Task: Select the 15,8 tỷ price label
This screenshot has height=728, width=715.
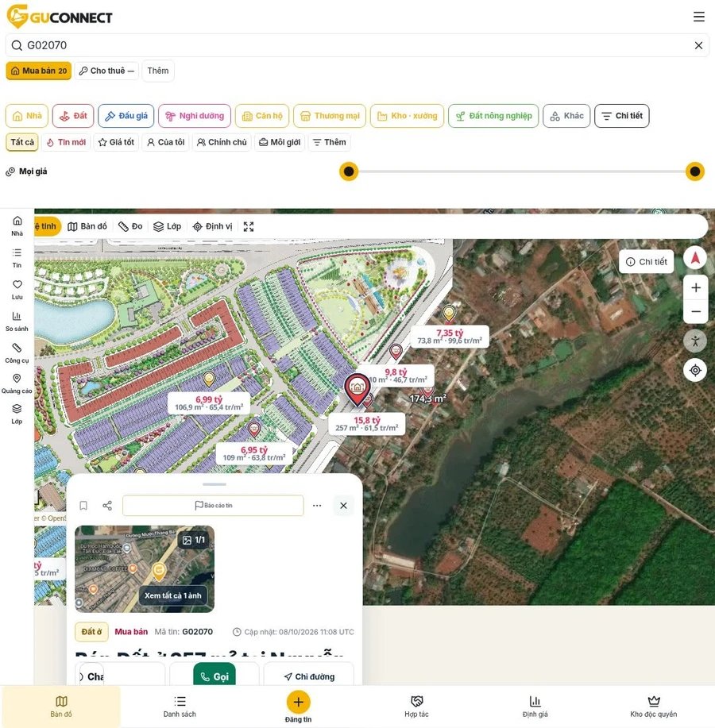Action: [367, 424]
